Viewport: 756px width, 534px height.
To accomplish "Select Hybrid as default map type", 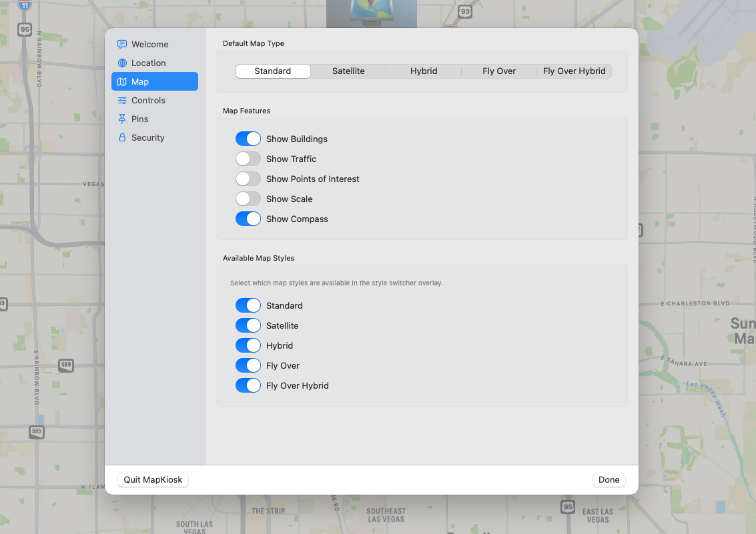I will tap(424, 71).
